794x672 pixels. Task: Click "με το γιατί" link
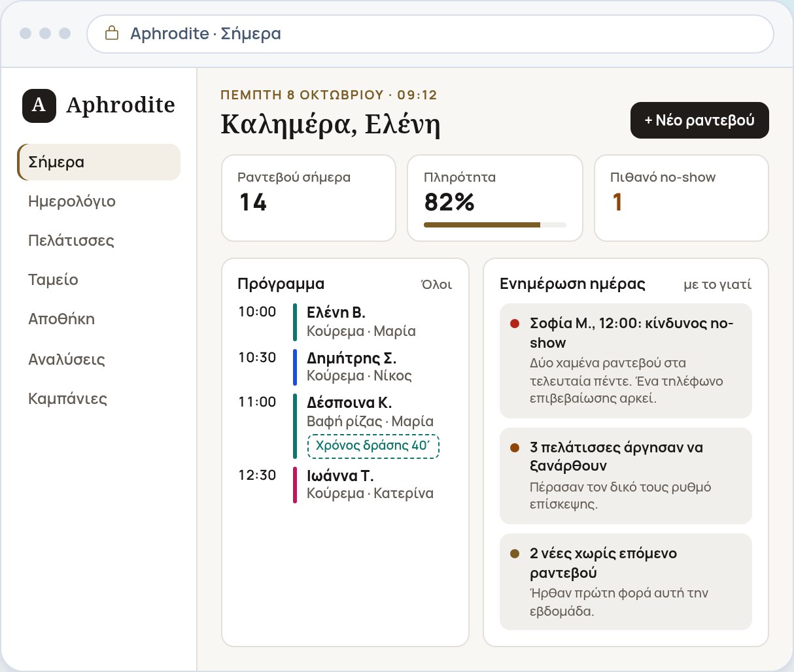(717, 284)
